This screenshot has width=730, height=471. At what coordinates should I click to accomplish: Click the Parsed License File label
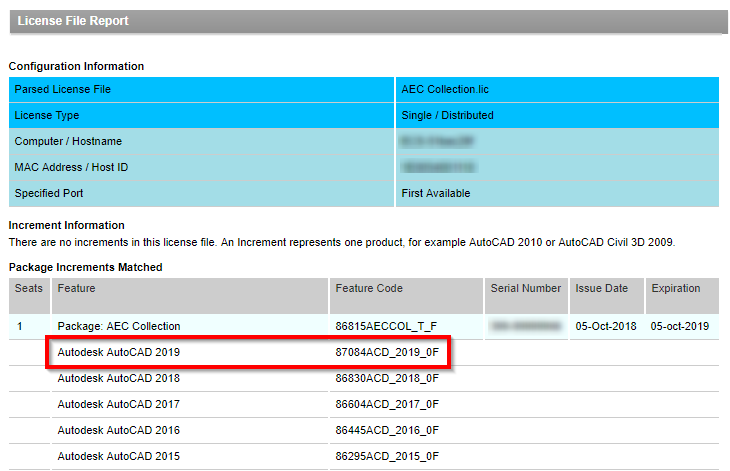pos(62,89)
